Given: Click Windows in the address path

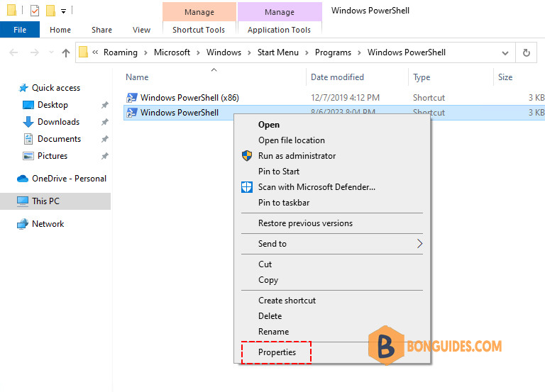Looking at the screenshot, I should coord(224,52).
